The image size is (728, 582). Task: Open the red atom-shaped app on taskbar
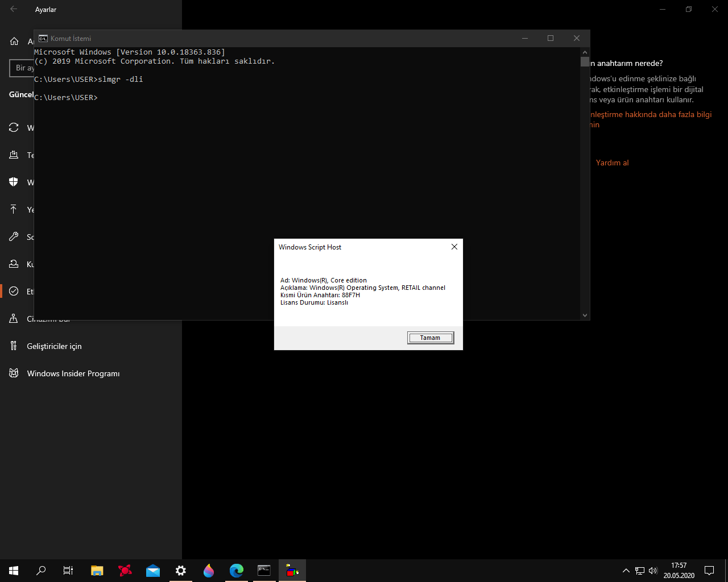point(125,571)
